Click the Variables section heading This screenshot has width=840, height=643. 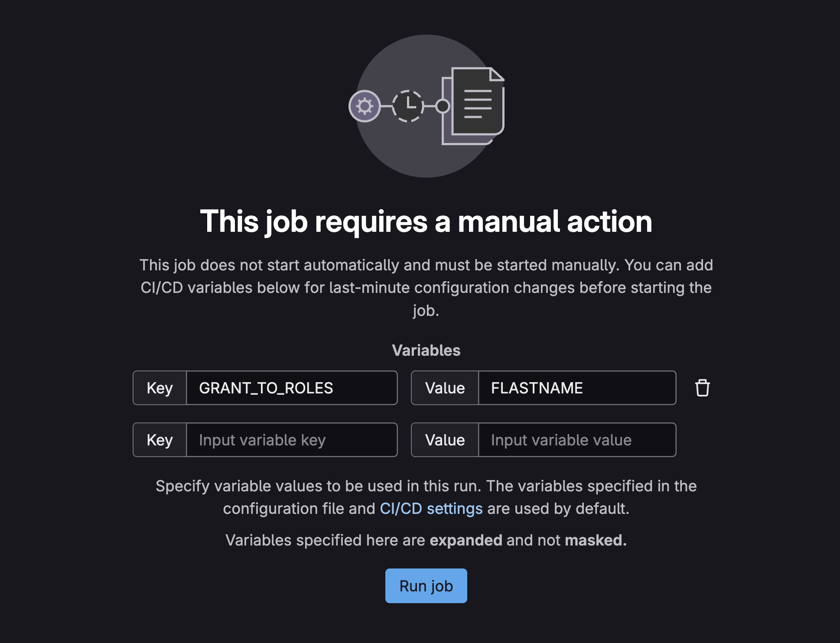pos(426,351)
